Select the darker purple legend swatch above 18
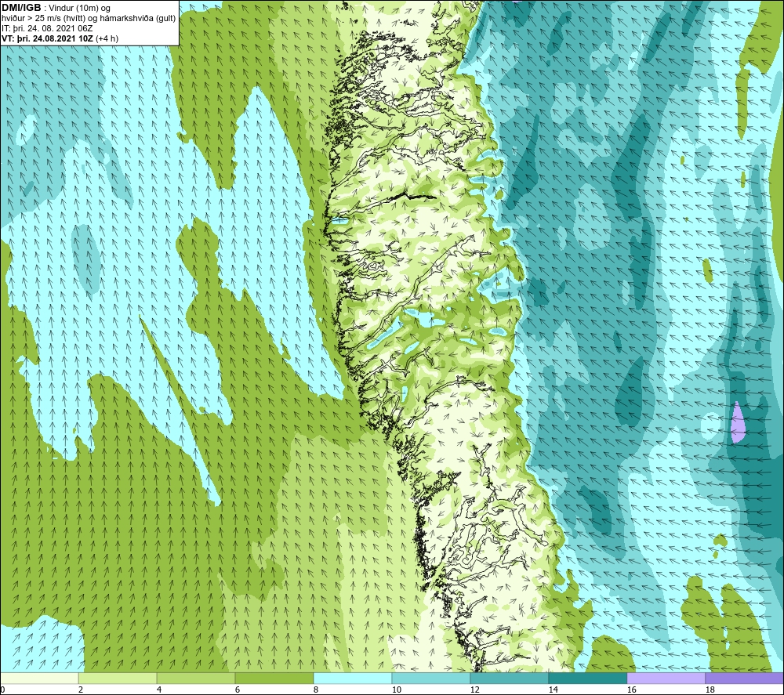 coord(744,678)
